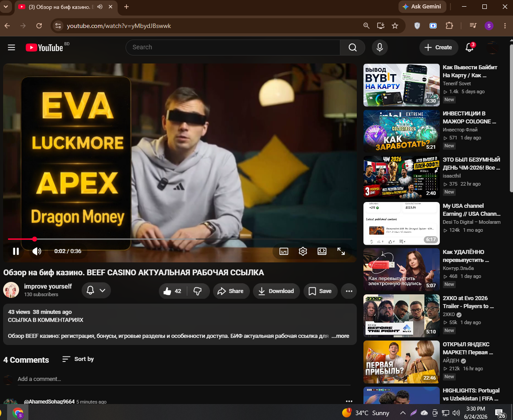
Task: Like the video with thumbs up
Action: click(173, 291)
